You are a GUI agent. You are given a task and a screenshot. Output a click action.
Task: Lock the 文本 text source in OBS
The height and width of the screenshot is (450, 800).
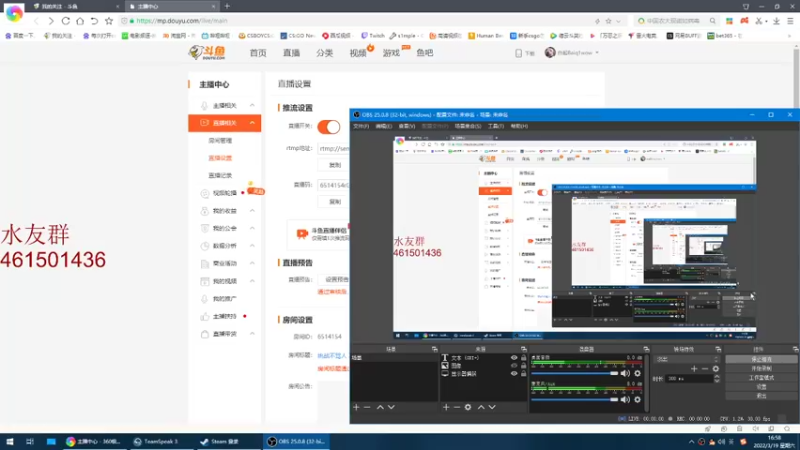(x=523, y=358)
